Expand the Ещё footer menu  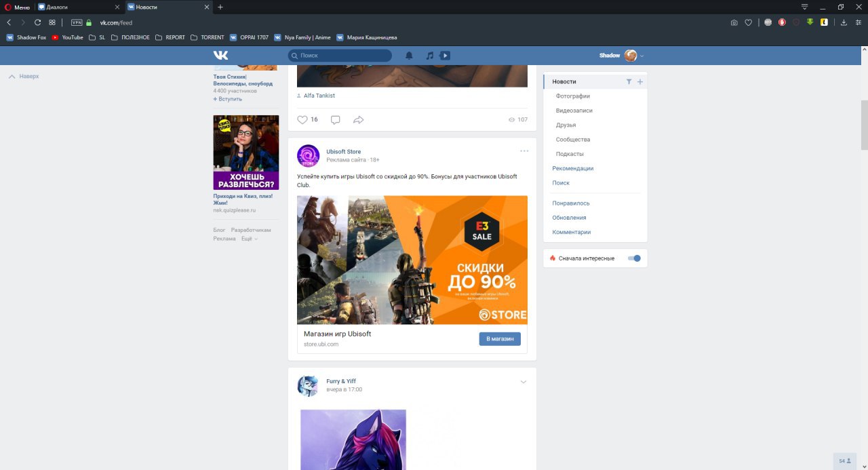pyautogui.click(x=250, y=239)
